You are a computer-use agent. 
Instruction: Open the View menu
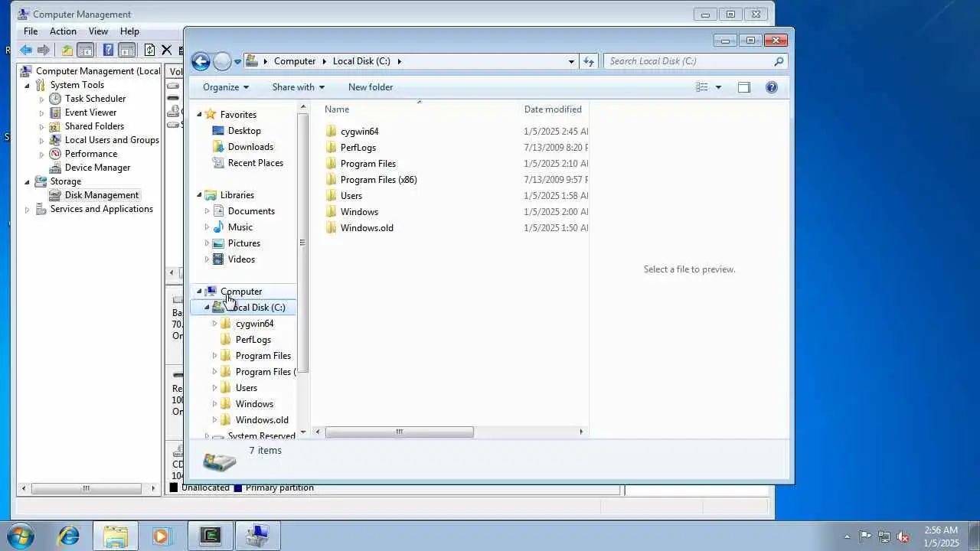point(98,31)
